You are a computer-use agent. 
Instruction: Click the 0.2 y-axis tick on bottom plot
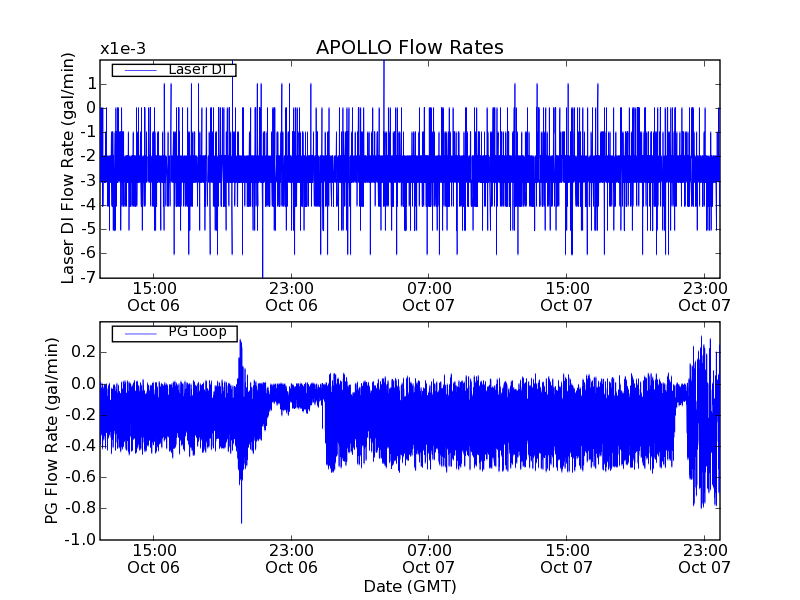point(81,352)
